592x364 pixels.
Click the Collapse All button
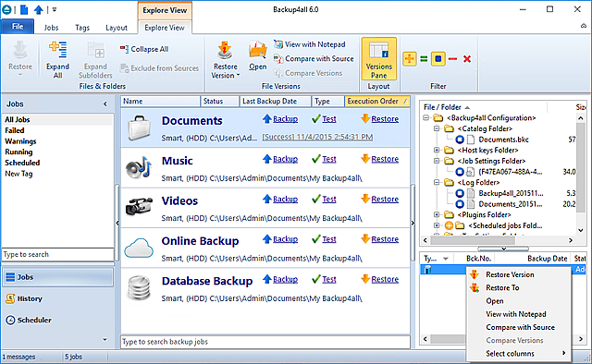(145, 49)
